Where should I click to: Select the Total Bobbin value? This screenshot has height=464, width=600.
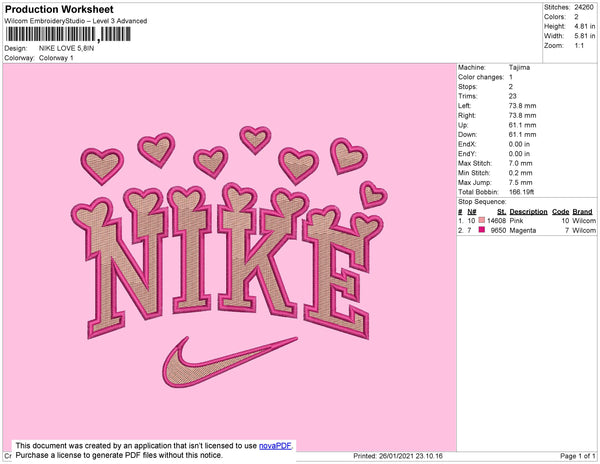[523, 190]
